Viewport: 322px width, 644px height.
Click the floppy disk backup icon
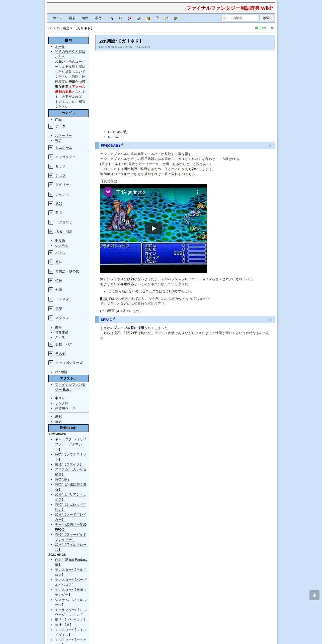point(139,18)
